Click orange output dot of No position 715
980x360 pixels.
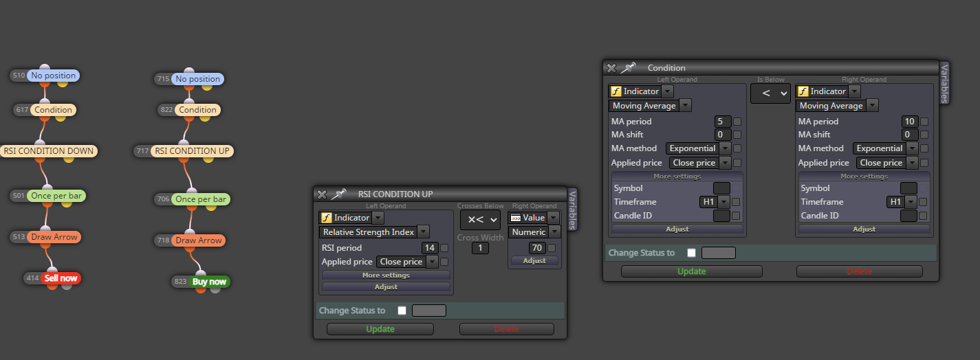click(x=189, y=87)
